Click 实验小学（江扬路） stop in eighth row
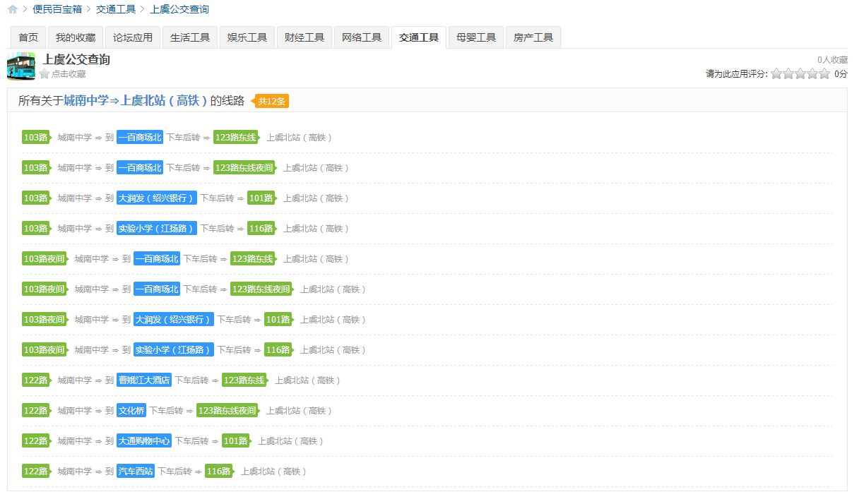864x504 pixels. click(174, 350)
